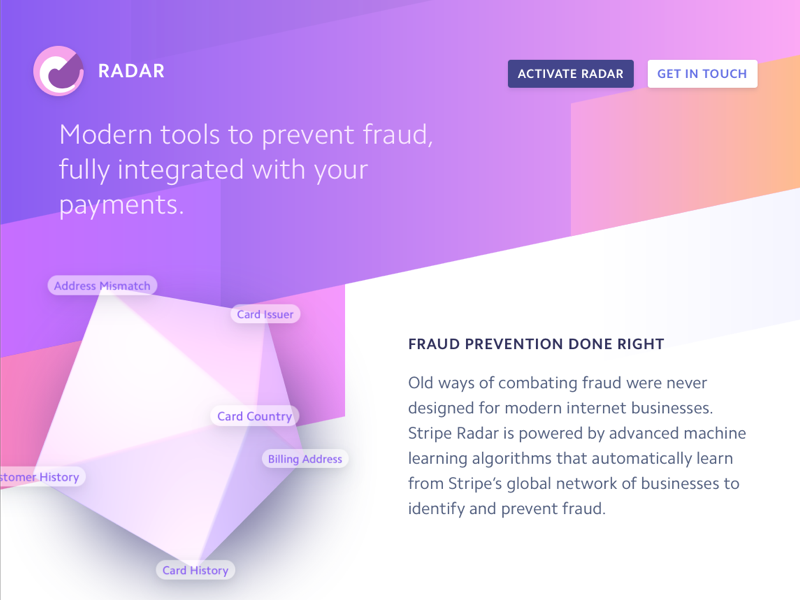Click the word 'payments.' in the headline
This screenshot has width=800, height=600.
click(121, 205)
